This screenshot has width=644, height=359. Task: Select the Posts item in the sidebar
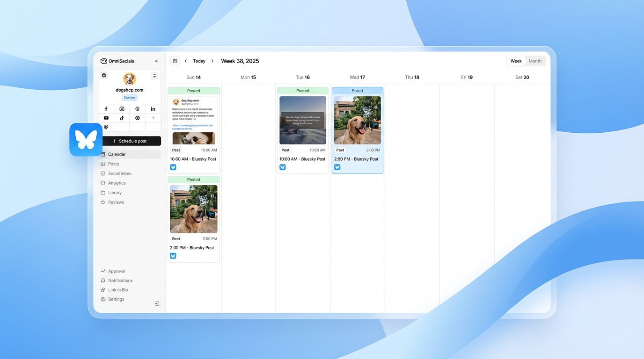pos(113,164)
